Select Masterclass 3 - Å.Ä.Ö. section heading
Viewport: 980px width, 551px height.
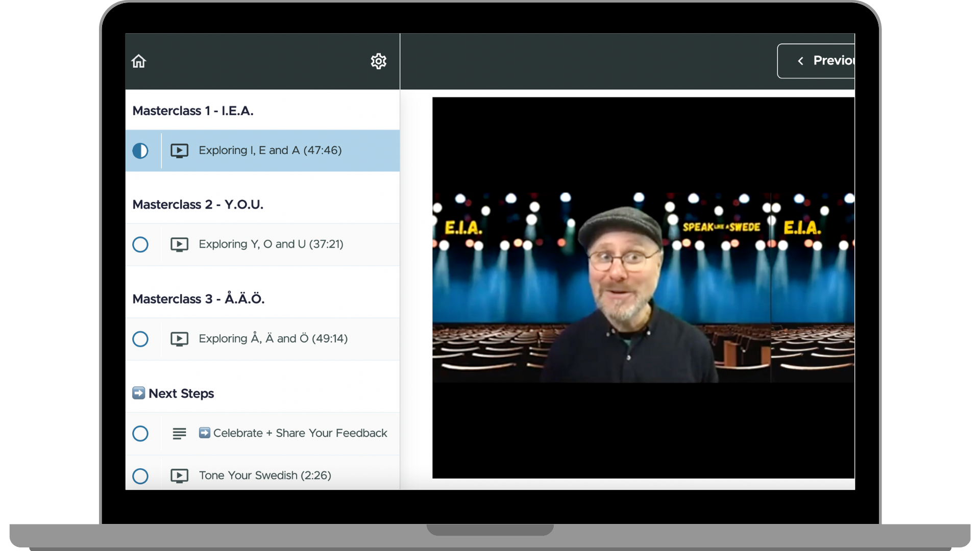[199, 298]
